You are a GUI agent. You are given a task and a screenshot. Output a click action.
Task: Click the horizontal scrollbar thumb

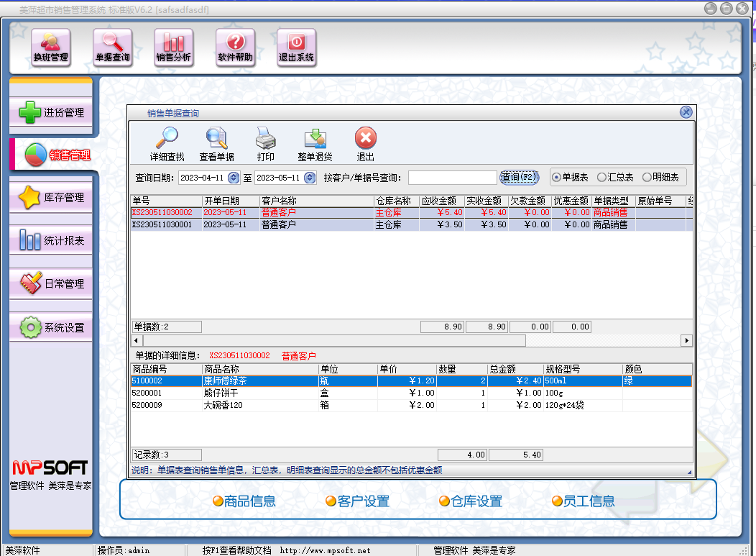pos(333,340)
